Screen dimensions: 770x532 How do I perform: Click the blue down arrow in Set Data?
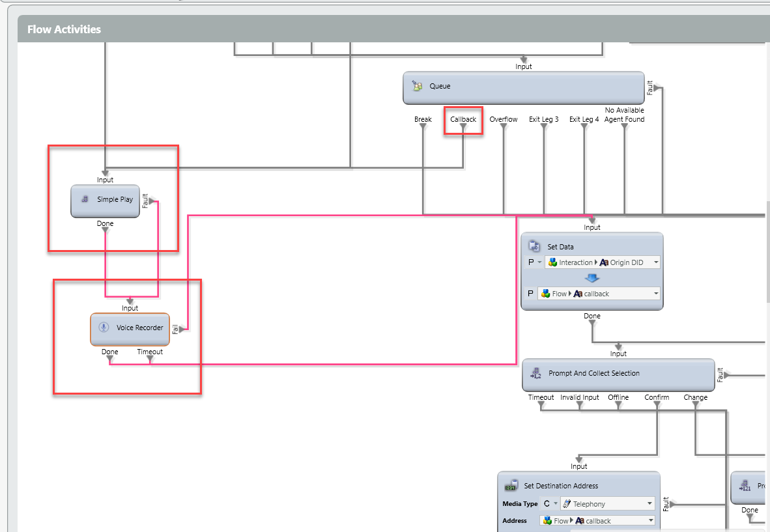pos(592,278)
